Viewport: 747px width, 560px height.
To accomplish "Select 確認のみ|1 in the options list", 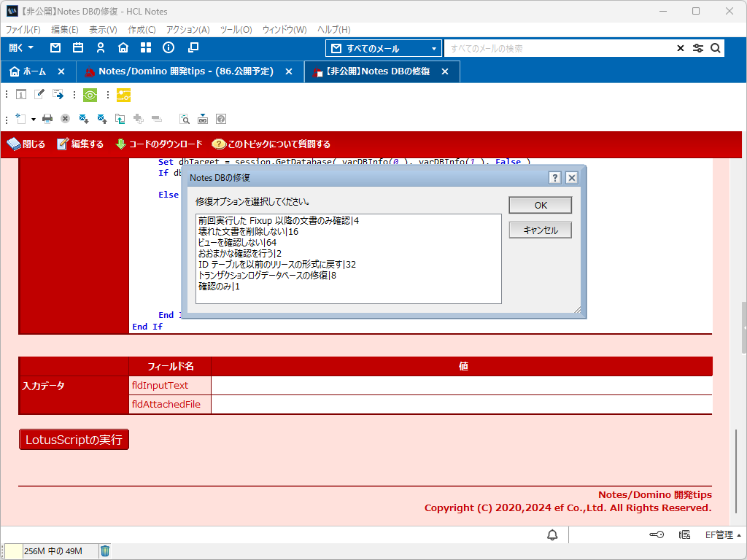I will [219, 287].
